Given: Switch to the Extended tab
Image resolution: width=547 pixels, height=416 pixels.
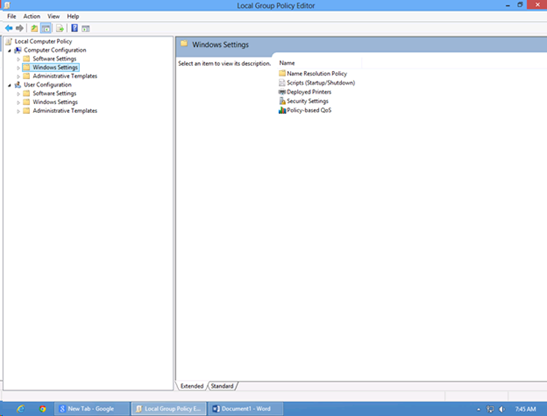Looking at the screenshot, I should (x=192, y=386).
